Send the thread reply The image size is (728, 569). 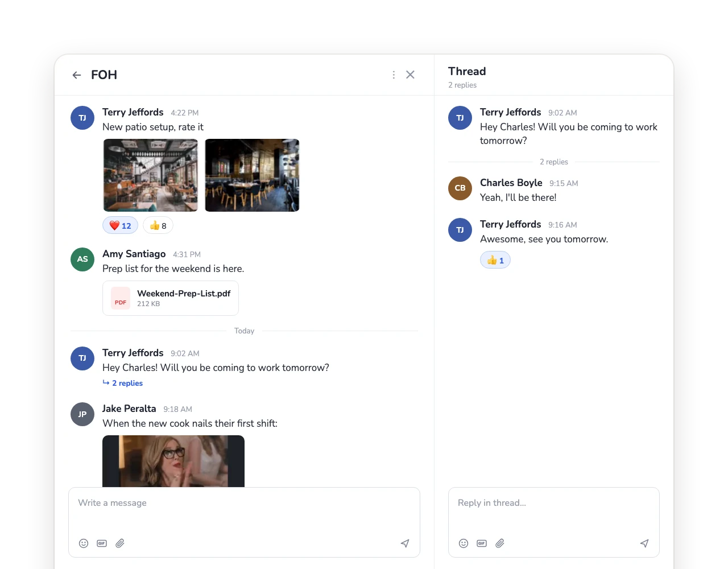[x=644, y=543]
